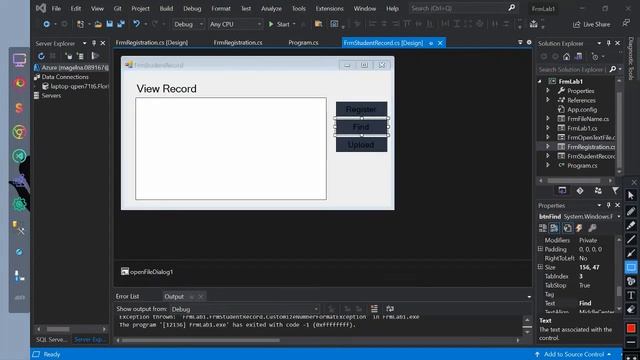The height and width of the screenshot is (360, 640).
Task: Open the Build menu
Action: pos(166,9)
